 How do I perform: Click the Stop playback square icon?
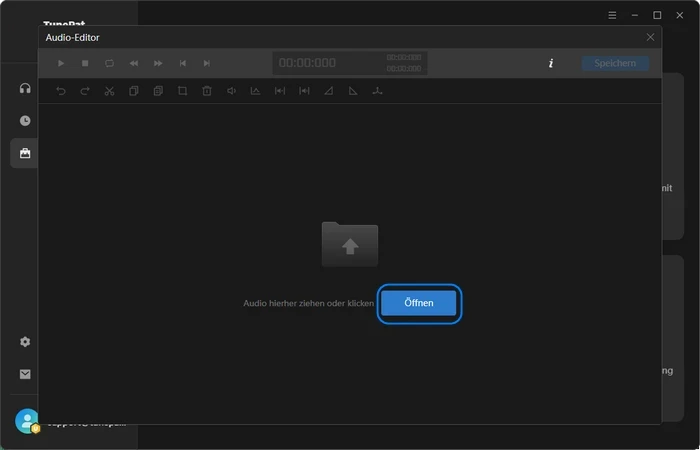tap(85, 63)
